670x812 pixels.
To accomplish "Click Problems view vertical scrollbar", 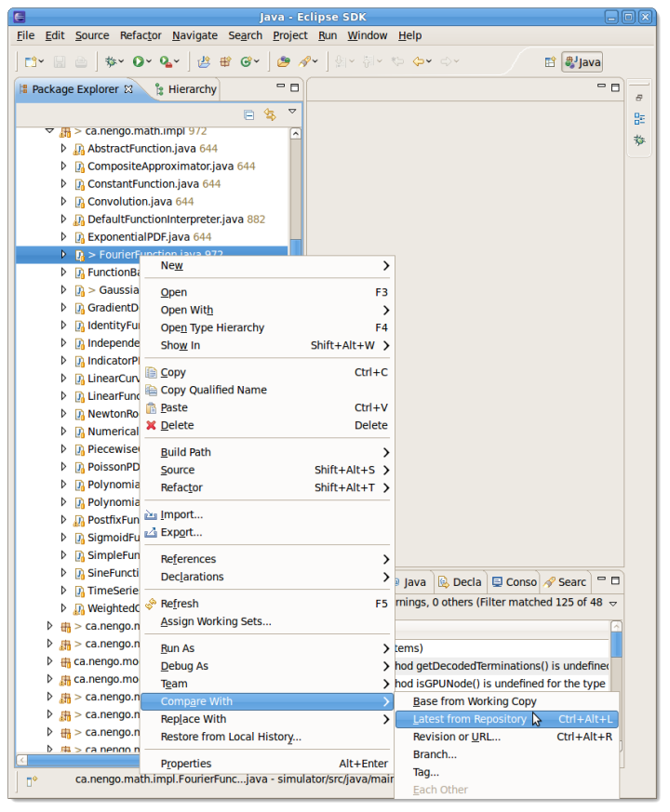I will pyautogui.click(x=616, y=645).
